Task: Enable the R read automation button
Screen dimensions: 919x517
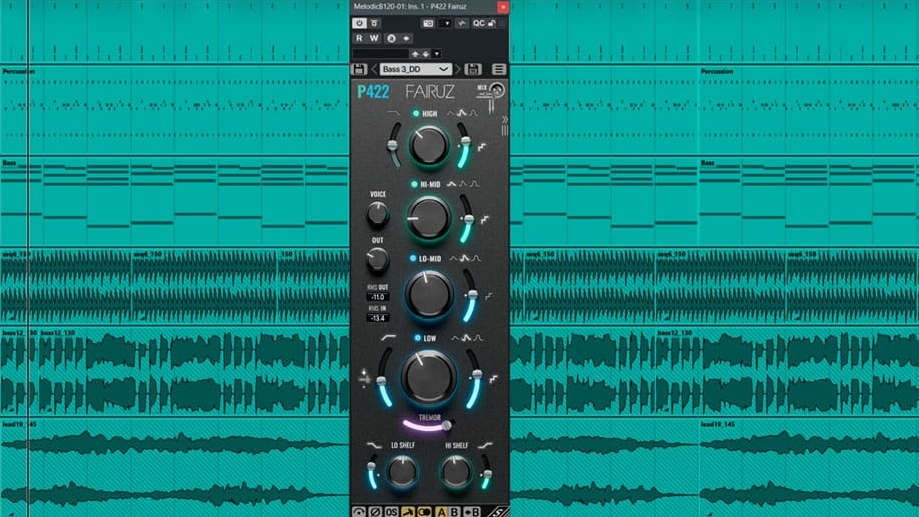Action: (x=359, y=38)
